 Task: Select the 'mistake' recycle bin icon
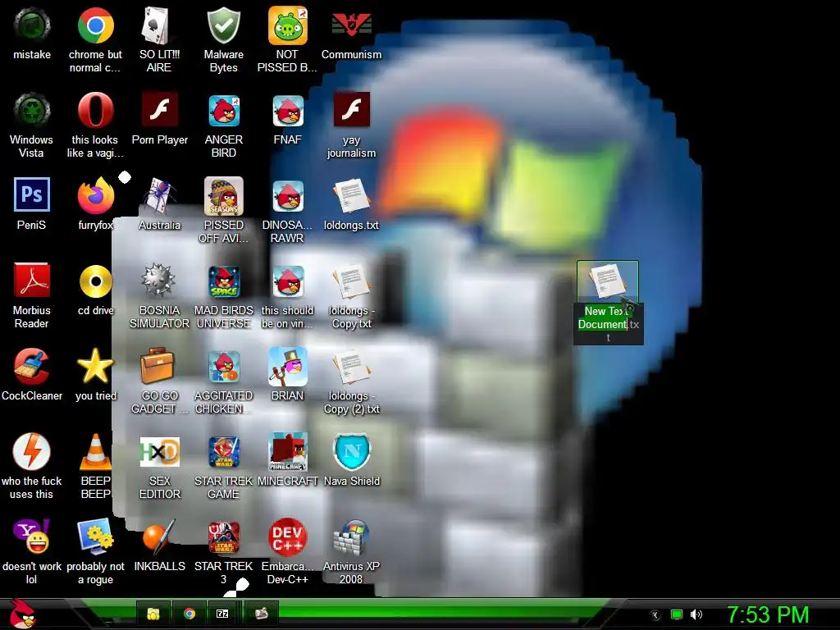pyautogui.click(x=32, y=25)
